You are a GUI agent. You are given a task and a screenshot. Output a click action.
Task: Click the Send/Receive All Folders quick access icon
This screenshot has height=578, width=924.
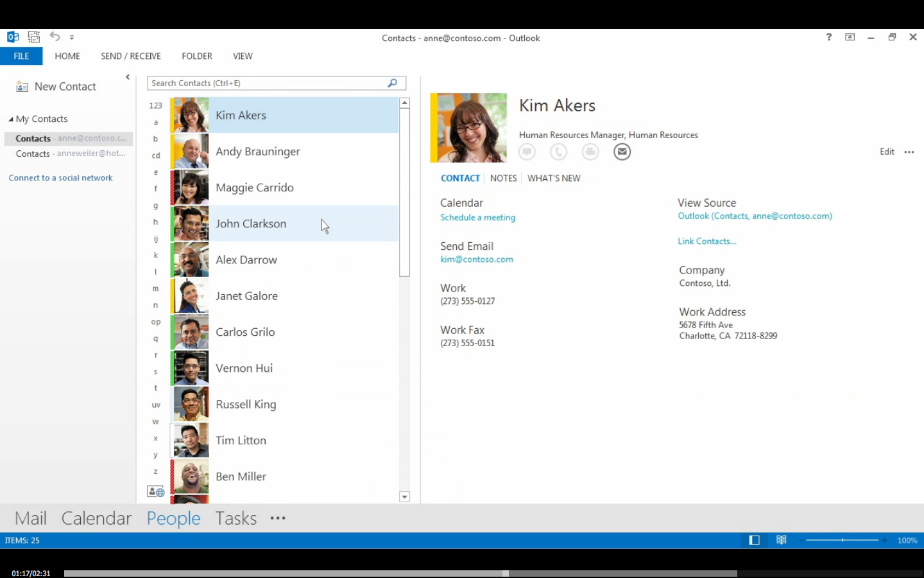click(x=34, y=37)
